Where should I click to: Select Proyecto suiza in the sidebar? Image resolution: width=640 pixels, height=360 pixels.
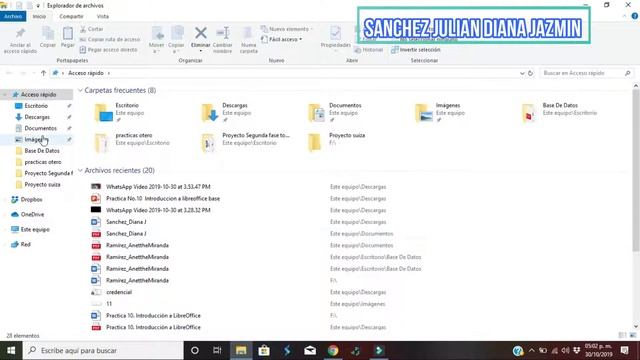click(42, 184)
